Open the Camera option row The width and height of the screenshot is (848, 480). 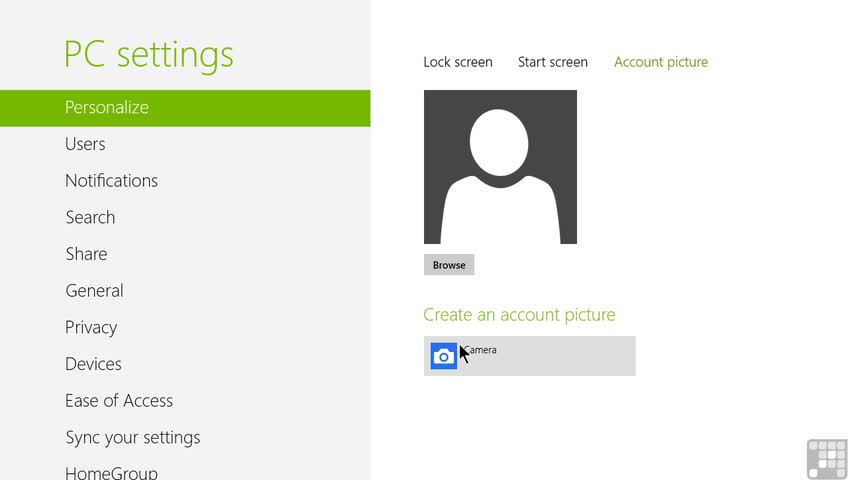pos(529,356)
